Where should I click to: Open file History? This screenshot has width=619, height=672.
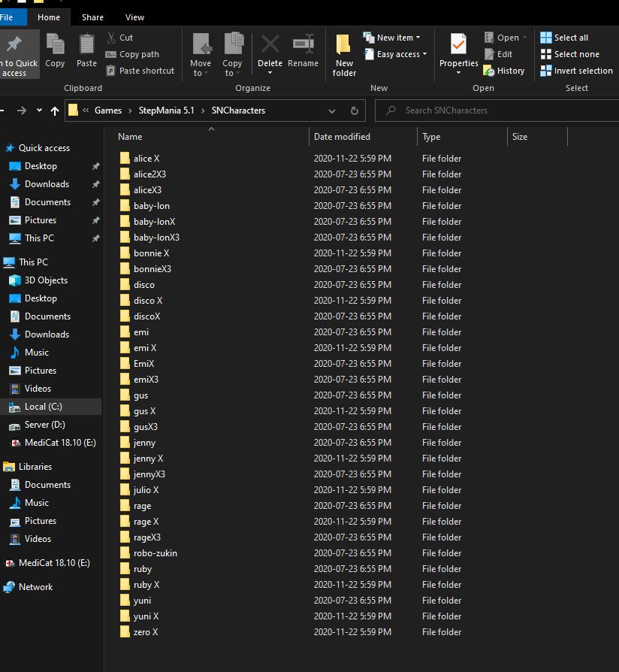(504, 71)
